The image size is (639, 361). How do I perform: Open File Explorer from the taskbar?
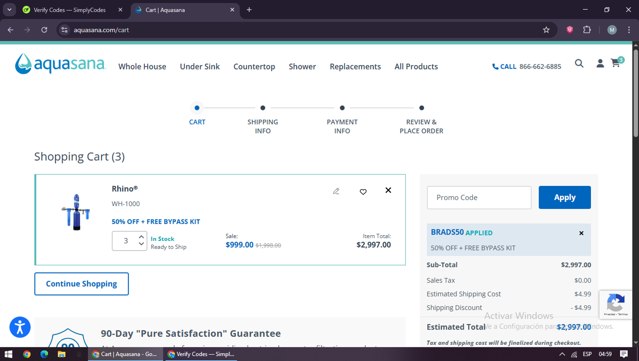point(62,354)
